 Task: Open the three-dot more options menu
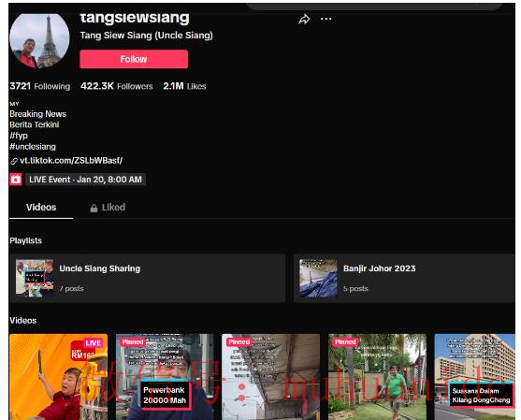coord(326,19)
